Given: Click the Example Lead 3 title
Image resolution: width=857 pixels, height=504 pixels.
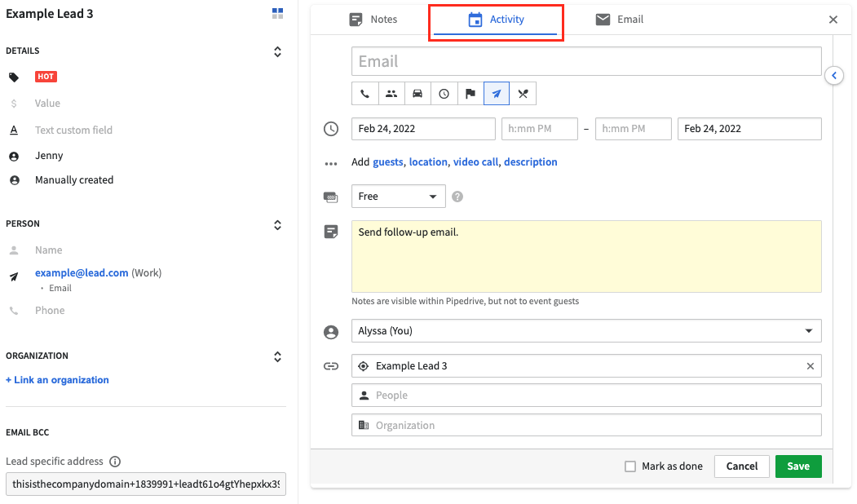Looking at the screenshot, I should click(50, 14).
